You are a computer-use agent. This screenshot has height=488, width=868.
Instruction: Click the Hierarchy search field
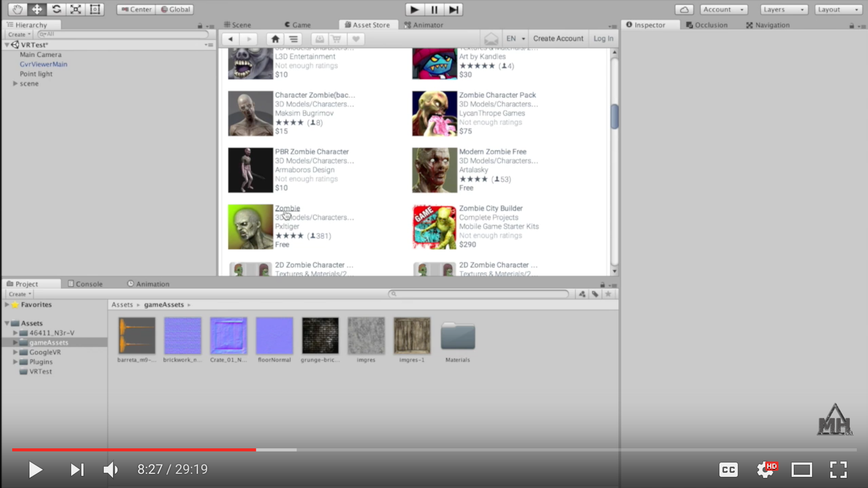[123, 34]
